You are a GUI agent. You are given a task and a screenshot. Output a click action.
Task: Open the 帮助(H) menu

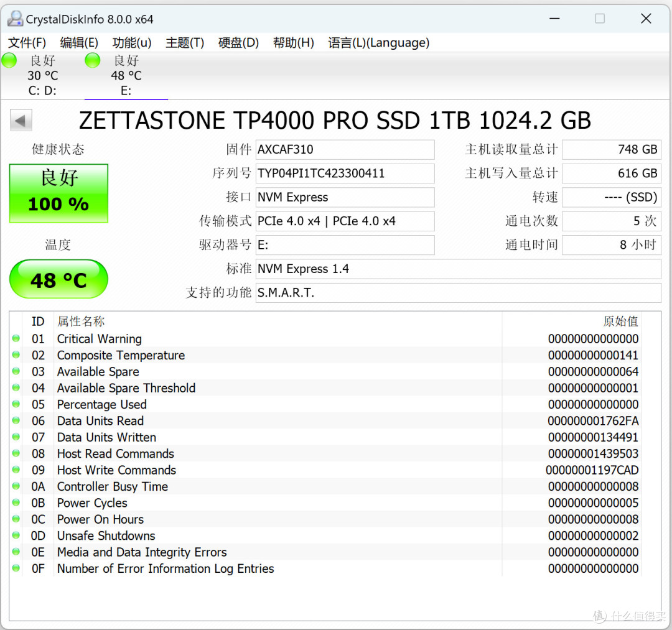294,43
